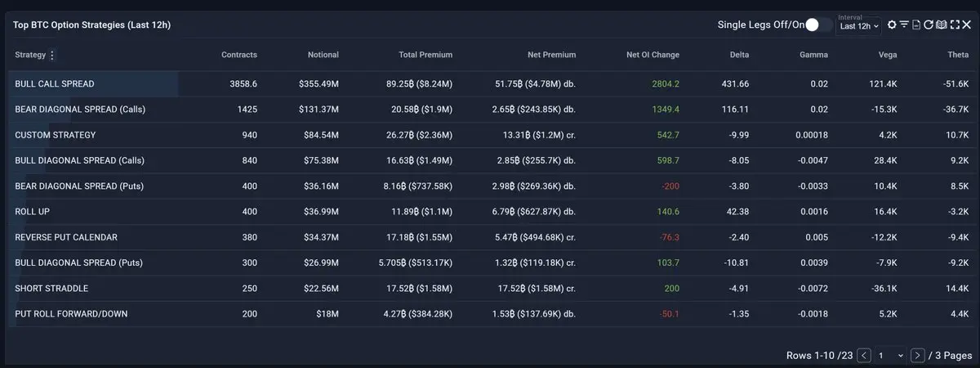Click the / 3 Pages label
The image size is (980, 368).
pos(950,356)
